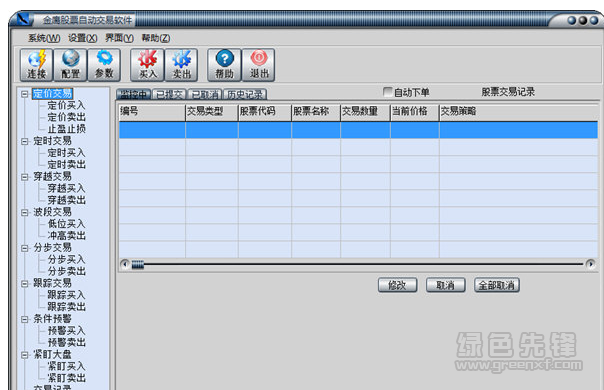Click the 修改 button

pyautogui.click(x=397, y=285)
